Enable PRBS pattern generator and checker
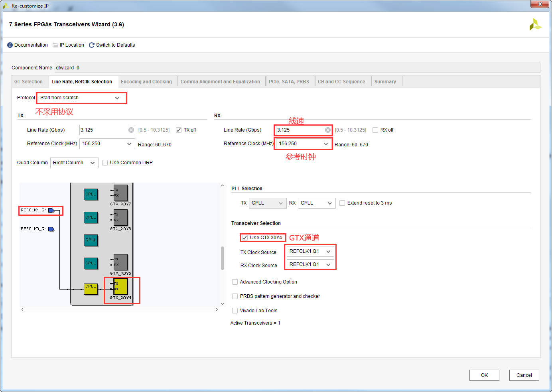552x392 pixels. point(235,296)
